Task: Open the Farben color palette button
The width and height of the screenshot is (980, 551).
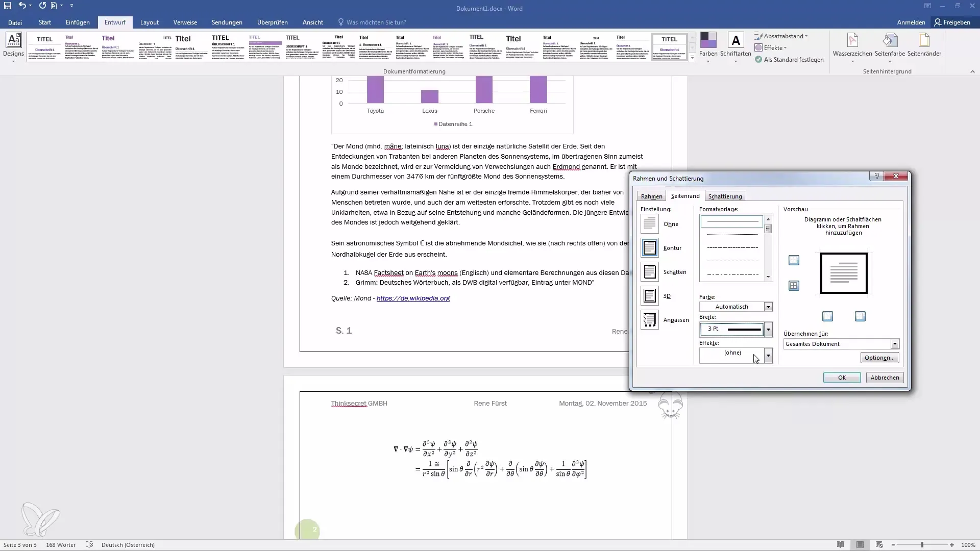Action: (x=708, y=46)
